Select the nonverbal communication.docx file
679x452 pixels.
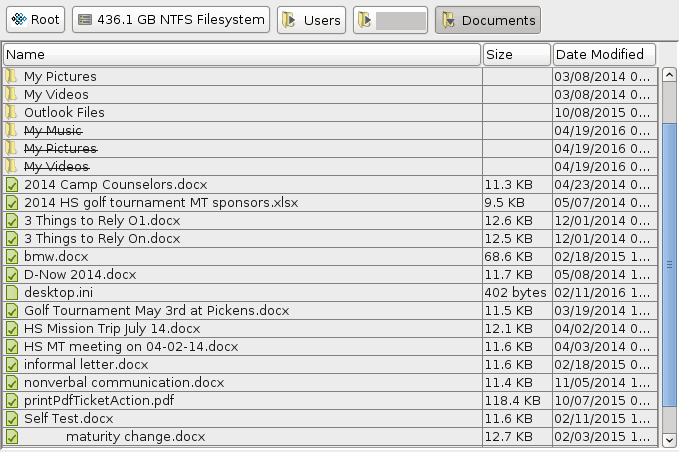(x=124, y=383)
